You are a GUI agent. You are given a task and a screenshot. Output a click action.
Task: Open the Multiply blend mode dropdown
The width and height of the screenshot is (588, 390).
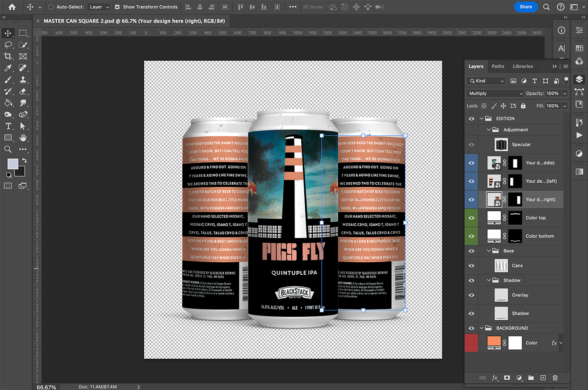tap(495, 93)
